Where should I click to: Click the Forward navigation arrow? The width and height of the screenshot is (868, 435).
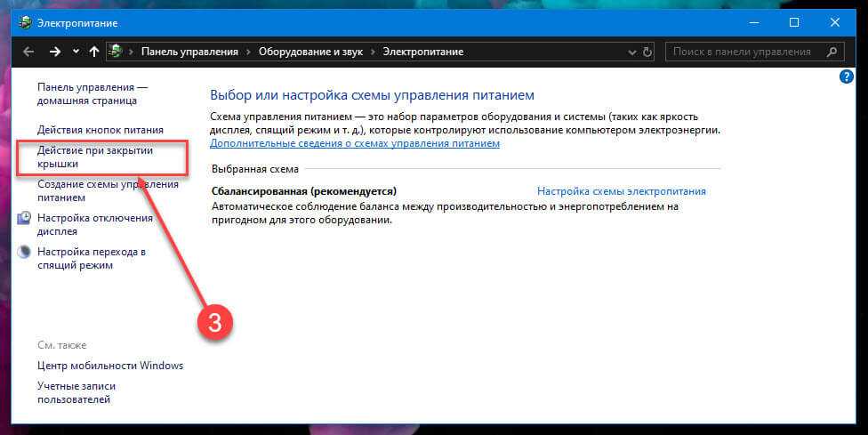55,52
